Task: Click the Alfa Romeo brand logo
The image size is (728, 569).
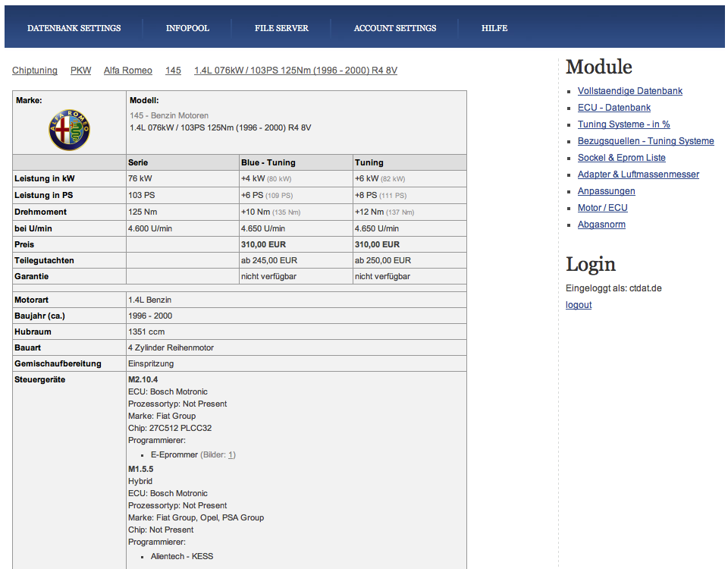Action: [69, 130]
